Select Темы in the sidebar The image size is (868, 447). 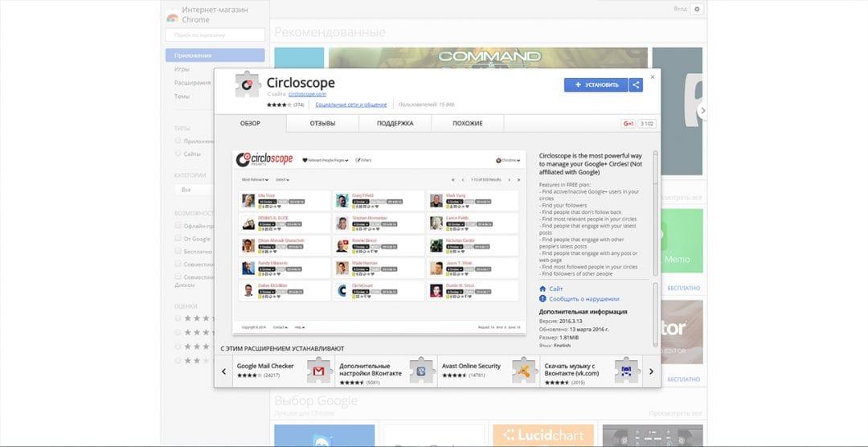[182, 96]
